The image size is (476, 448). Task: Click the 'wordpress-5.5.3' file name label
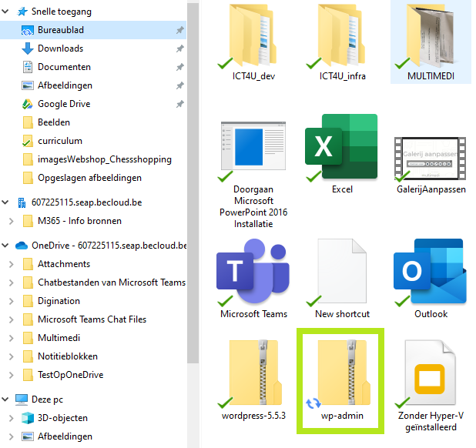pyautogui.click(x=253, y=416)
